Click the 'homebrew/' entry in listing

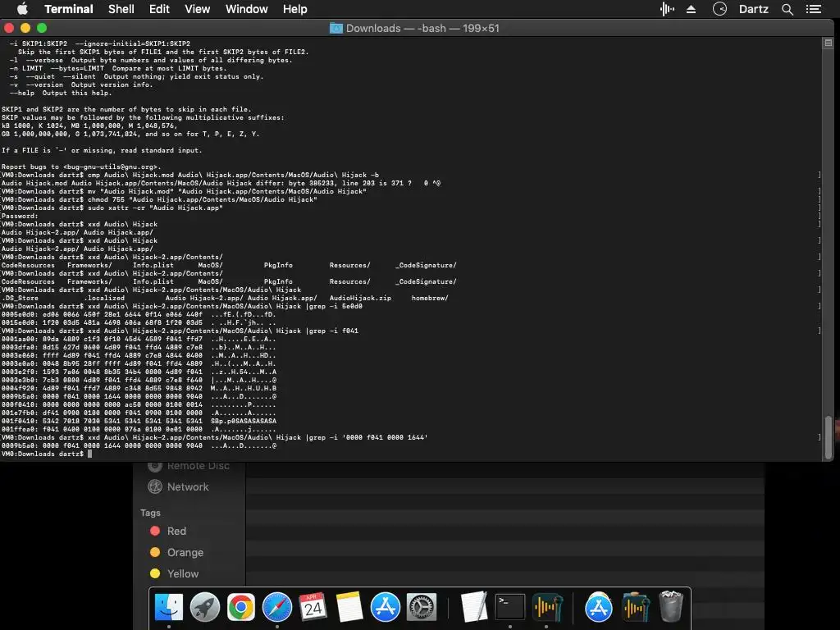pyautogui.click(x=430, y=298)
